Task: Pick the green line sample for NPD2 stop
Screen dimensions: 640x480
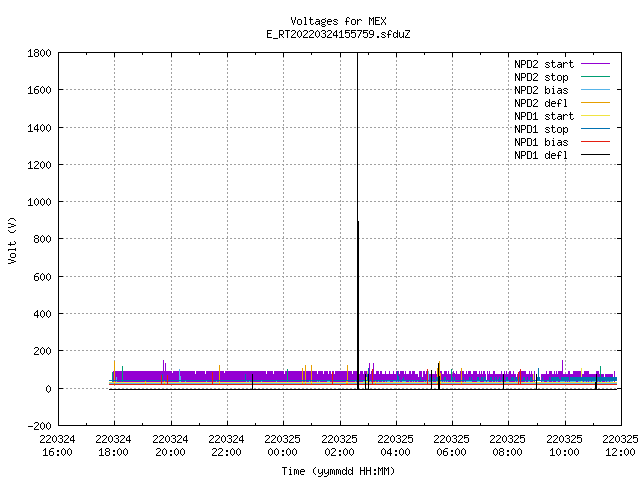Action: pyautogui.click(x=595, y=77)
